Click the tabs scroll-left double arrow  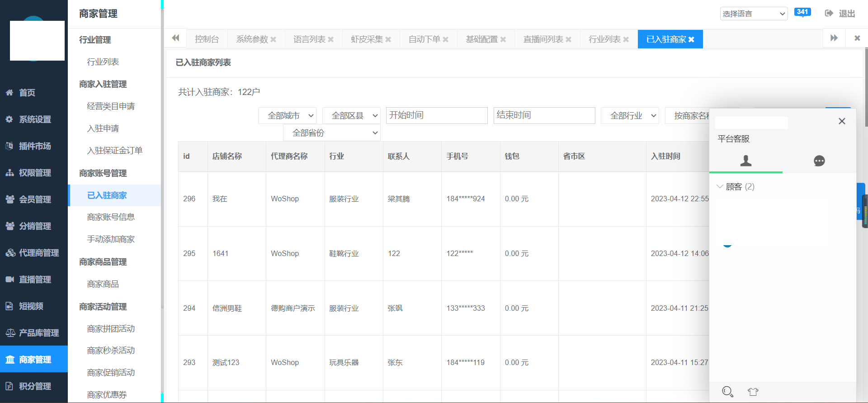pos(175,38)
